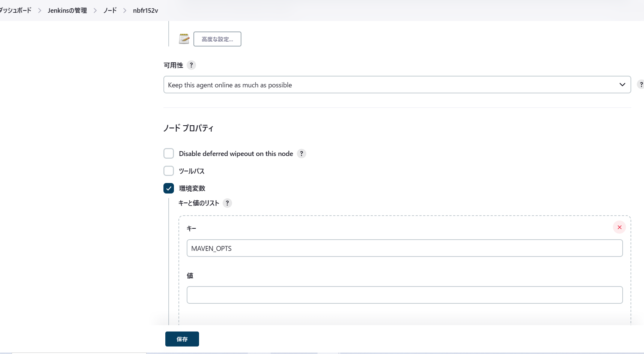This screenshot has width=644, height=354.
Task: Show help for Disable deferred wipeout
Action: pos(301,154)
